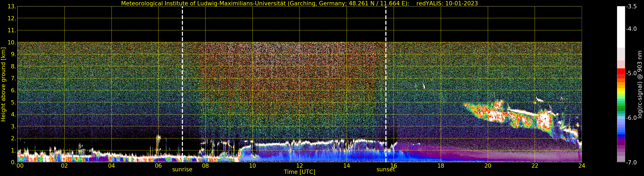Click the chart title mentioning Ludwig-Maximilians-Universität
The height and width of the screenshot is (176, 644).
coord(299,3)
